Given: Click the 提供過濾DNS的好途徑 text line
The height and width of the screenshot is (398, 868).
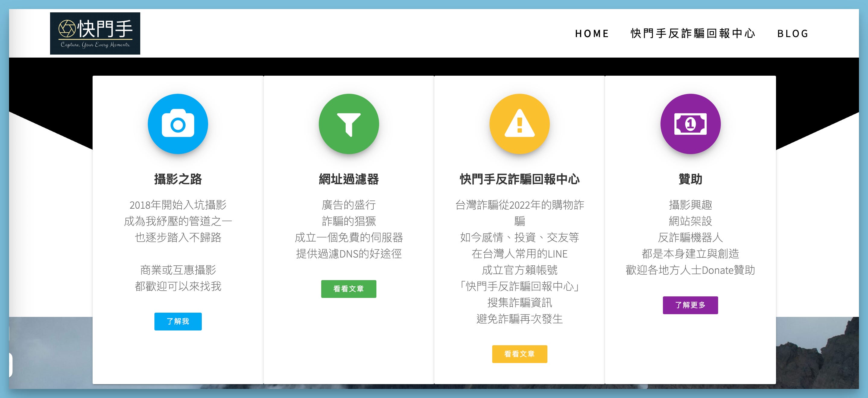Looking at the screenshot, I should click(349, 254).
